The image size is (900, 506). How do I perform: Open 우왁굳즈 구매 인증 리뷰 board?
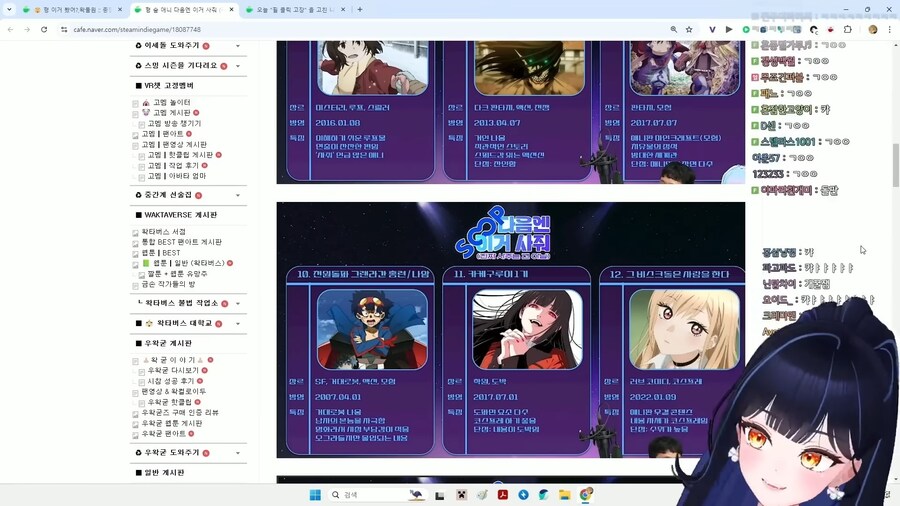[180, 412]
